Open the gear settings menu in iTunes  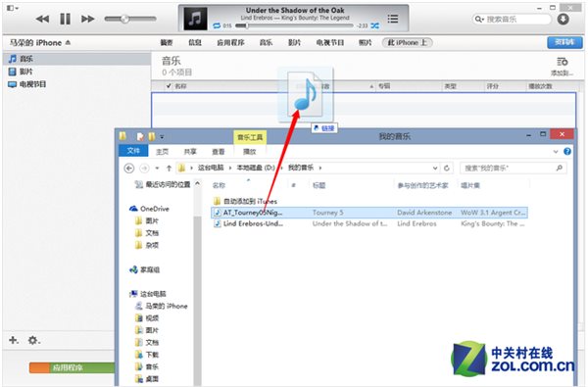pos(33,340)
